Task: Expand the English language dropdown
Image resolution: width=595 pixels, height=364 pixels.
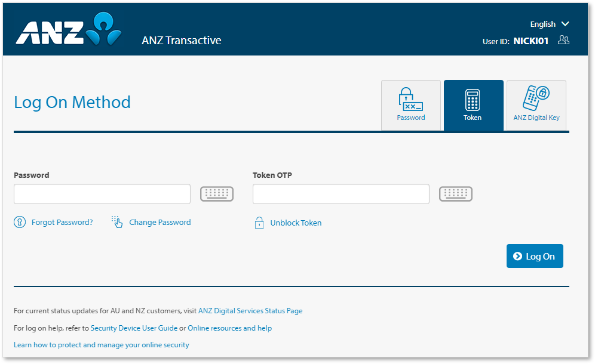Action: pos(550,24)
